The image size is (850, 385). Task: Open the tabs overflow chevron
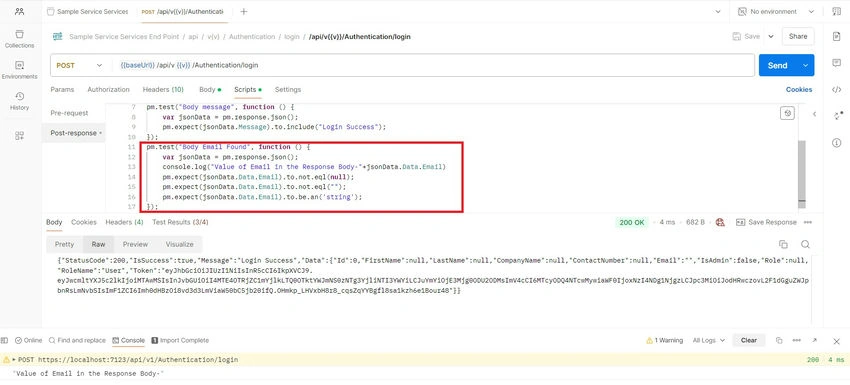pyautogui.click(x=718, y=11)
